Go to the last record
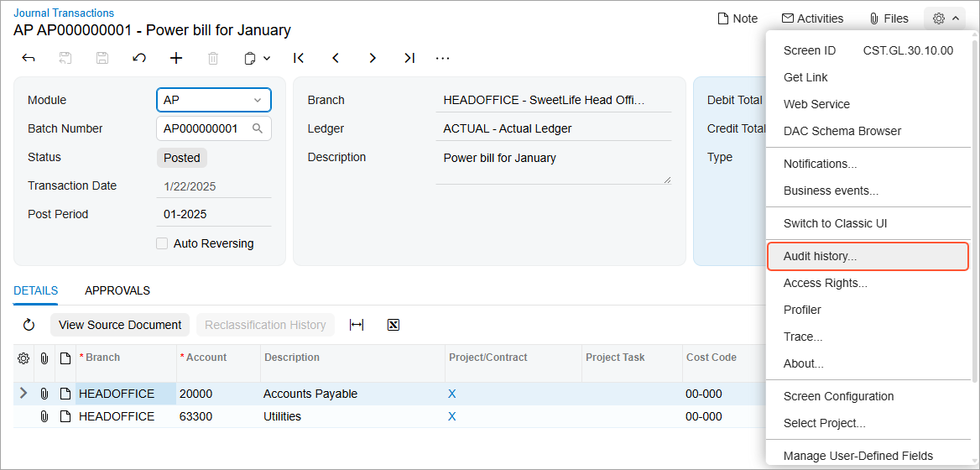980x470 pixels. (409, 58)
